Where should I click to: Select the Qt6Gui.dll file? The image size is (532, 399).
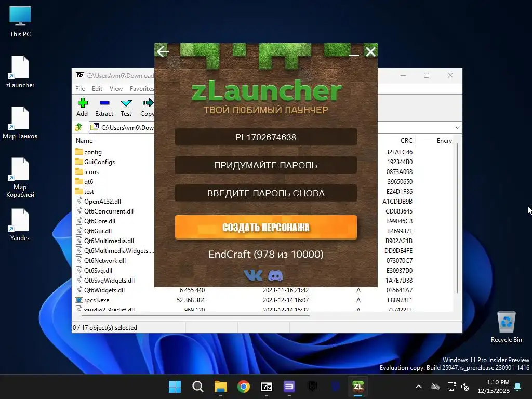pyautogui.click(x=98, y=231)
